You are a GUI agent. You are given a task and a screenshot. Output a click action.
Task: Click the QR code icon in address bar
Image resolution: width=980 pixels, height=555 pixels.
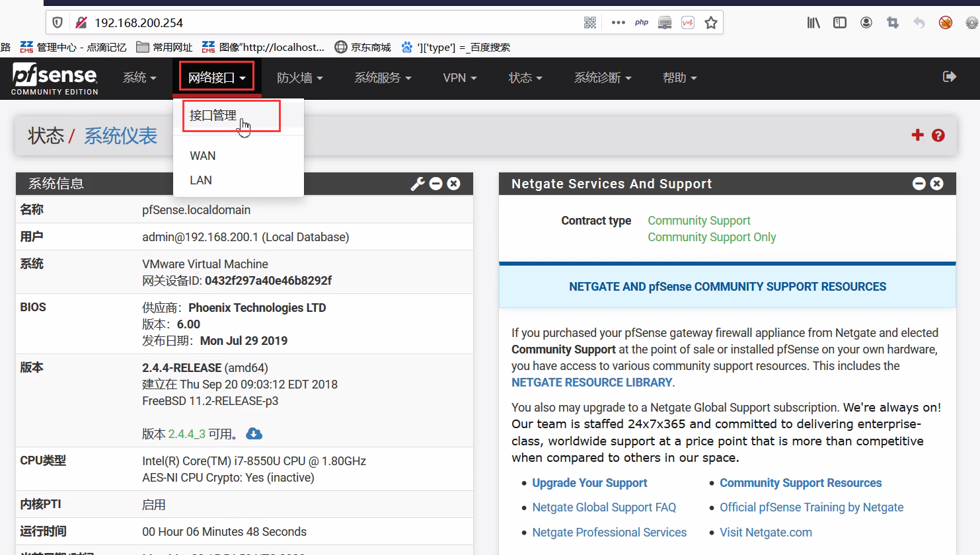click(x=590, y=22)
